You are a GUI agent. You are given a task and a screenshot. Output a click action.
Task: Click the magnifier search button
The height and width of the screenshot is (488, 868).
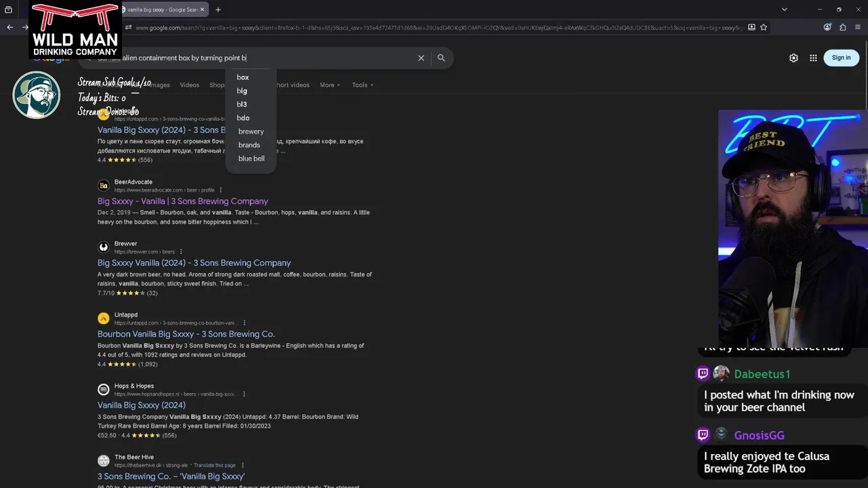(441, 58)
